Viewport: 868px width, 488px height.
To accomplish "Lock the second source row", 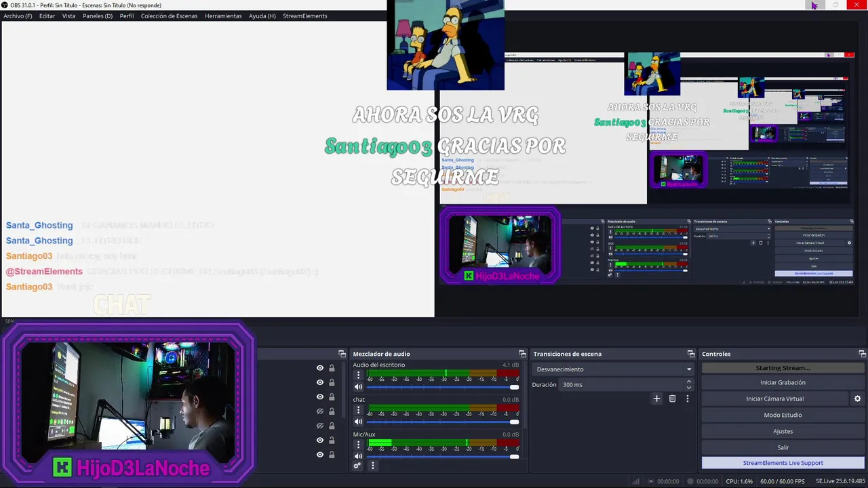I will pyautogui.click(x=332, y=382).
